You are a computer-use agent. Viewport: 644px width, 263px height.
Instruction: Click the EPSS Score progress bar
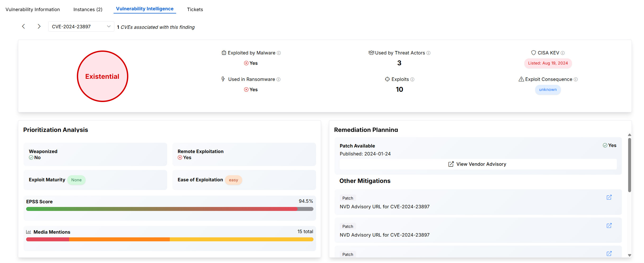coord(170,209)
